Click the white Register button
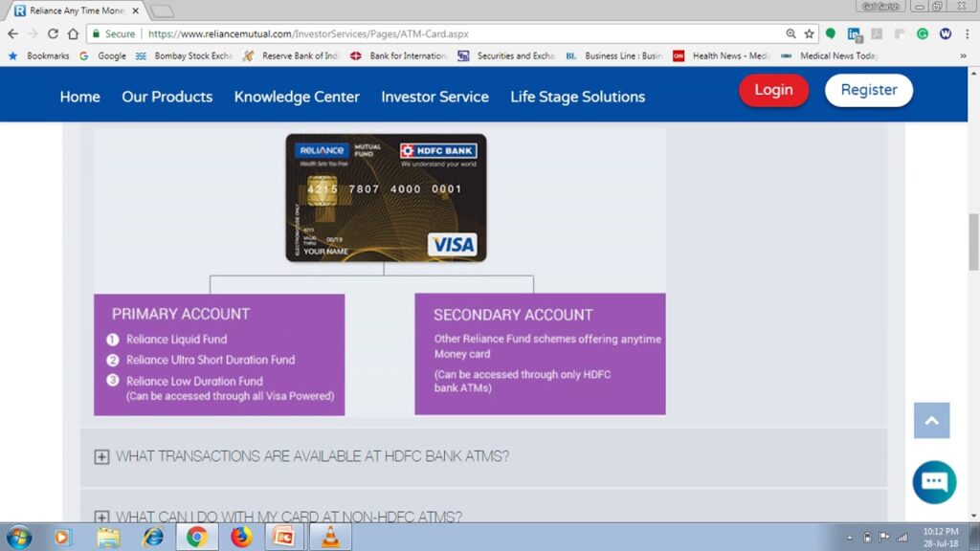 (x=869, y=90)
